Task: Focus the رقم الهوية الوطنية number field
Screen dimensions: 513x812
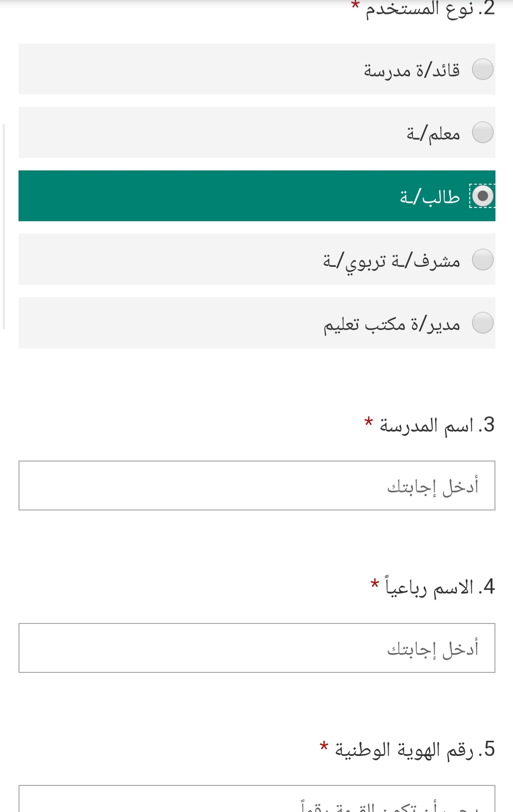Action: [257, 799]
